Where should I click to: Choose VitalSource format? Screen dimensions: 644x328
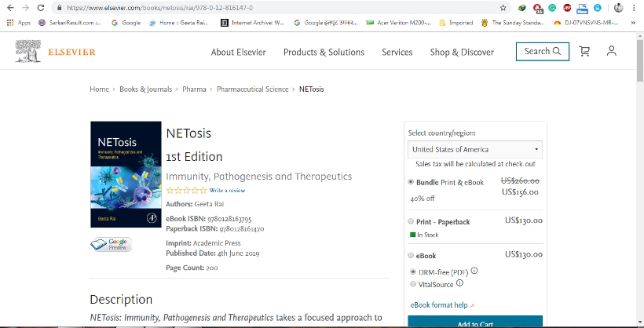(413, 284)
